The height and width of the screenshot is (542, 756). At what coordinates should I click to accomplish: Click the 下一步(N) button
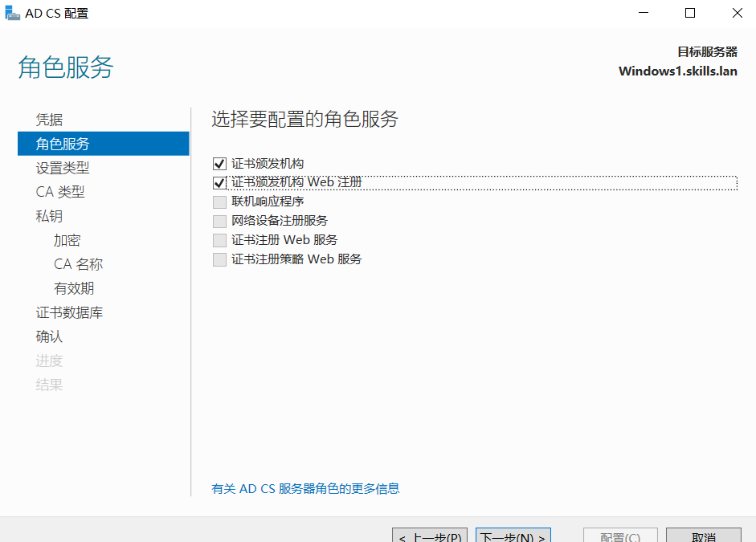pos(513,536)
